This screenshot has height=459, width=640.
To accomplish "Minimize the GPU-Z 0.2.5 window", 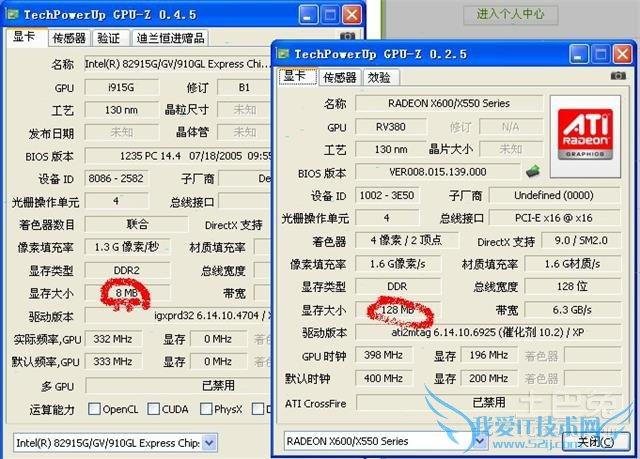I will 579,54.
